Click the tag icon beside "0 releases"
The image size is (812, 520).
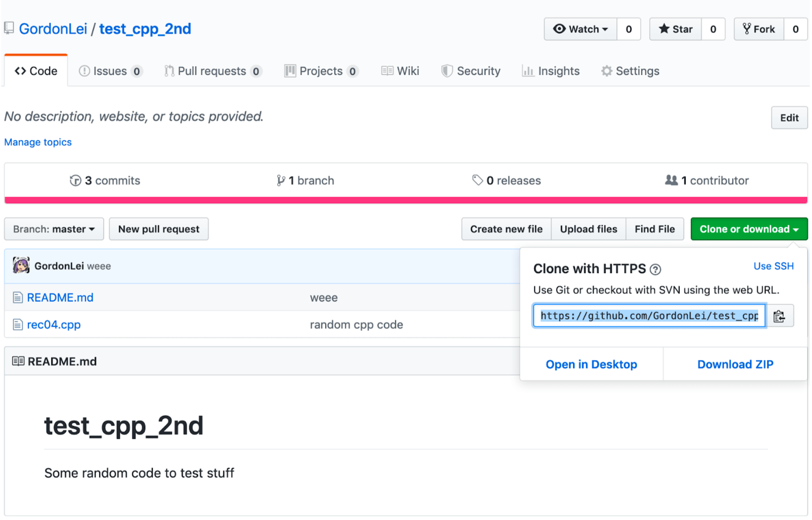click(477, 180)
